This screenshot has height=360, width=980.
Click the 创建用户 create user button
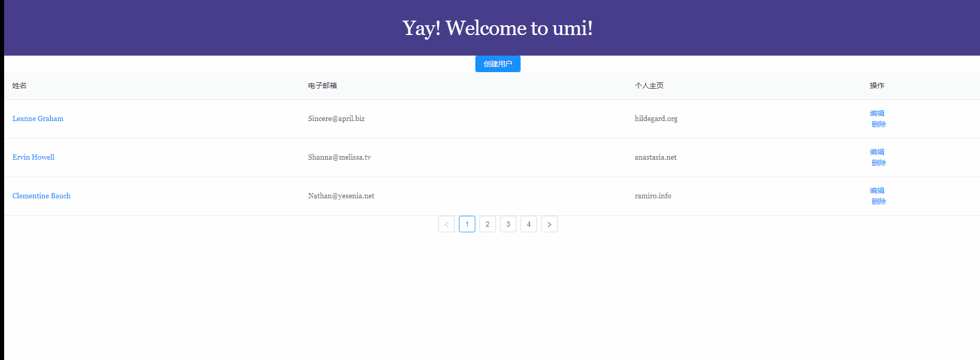[497, 64]
